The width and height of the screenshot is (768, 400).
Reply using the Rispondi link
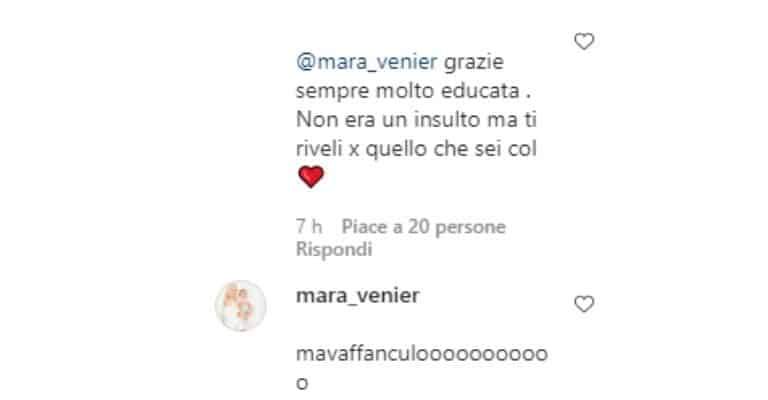pyautogui.click(x=334, y=249)
